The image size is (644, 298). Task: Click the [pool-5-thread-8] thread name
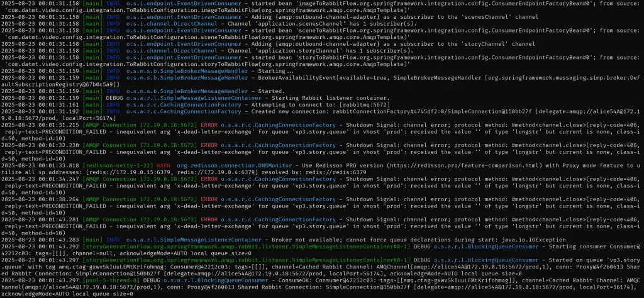tap(111, 281)
